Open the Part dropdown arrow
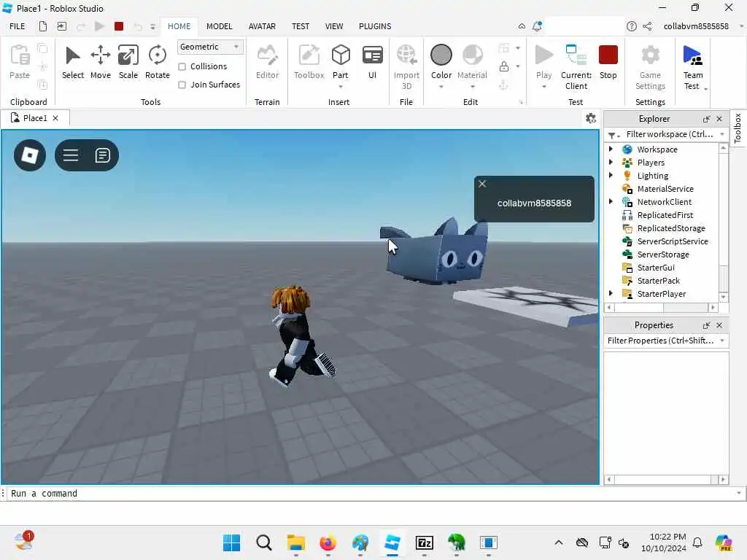Screen dimensions: 747x560 click(340, 87)
